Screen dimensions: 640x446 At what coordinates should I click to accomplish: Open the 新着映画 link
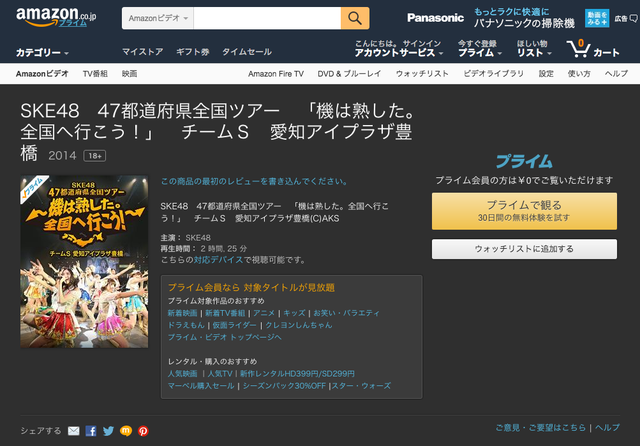[182, 313]
